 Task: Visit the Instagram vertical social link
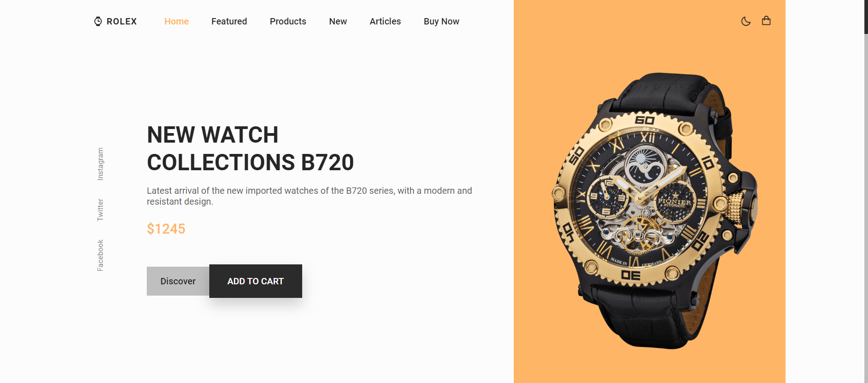(100, 164)
